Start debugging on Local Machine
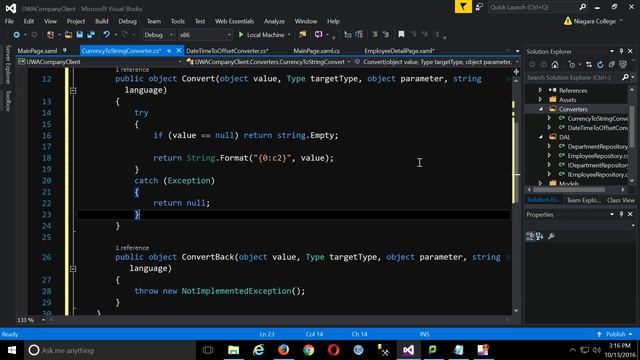Image resolution: width=640 pixels, height=360 pixels. point(261,35)
